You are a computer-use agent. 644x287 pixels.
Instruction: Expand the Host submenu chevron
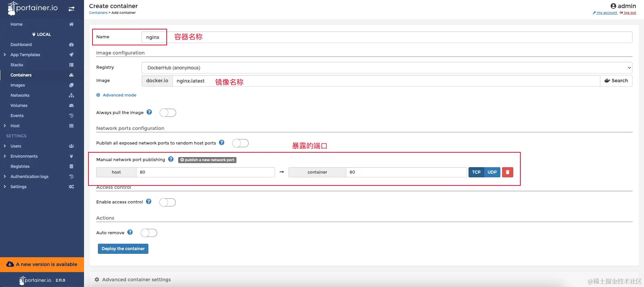tap(5, 126)
